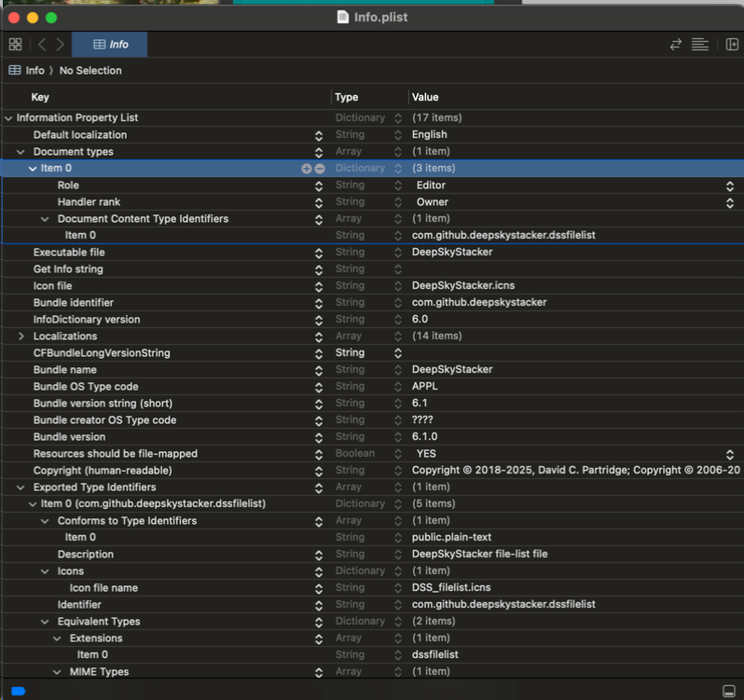The height and width of the screenshot is (700, 744).
Task: Click the minus button on the selected Item 0 row
Action: (320, 169)
